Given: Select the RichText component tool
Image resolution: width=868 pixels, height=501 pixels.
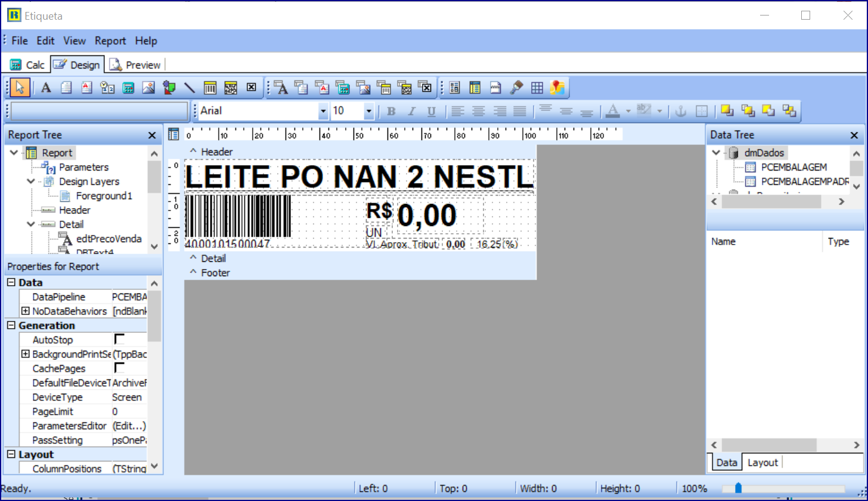Looking at the screenshot, I should click(86, 88).
